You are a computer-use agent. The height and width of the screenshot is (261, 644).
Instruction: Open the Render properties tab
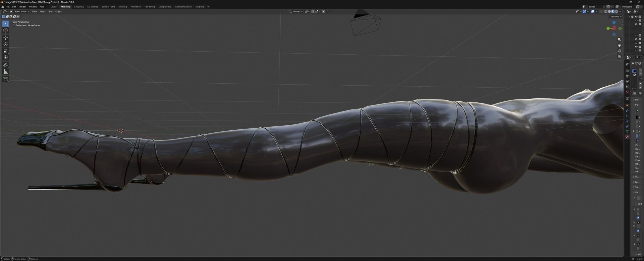(x=627, y=71)
